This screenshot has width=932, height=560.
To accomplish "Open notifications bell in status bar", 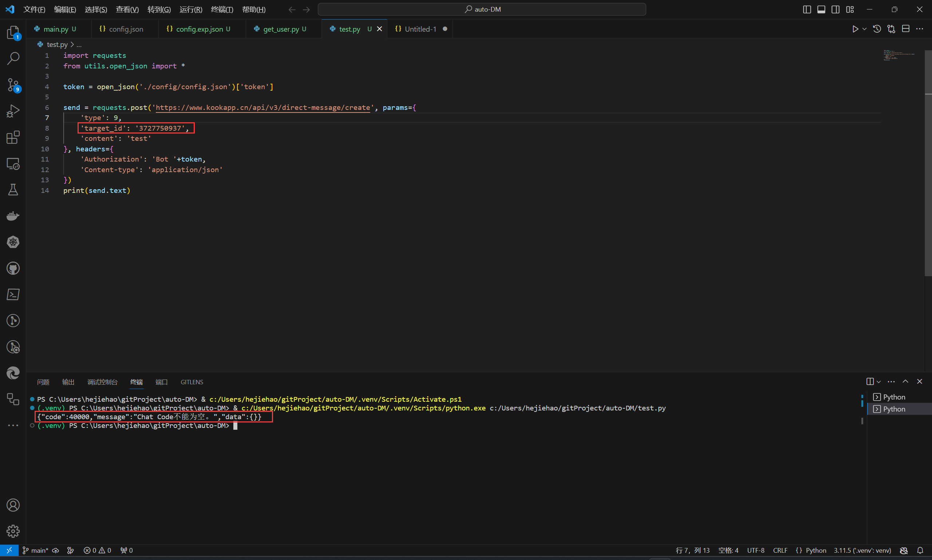I will (x=920, y=550).
